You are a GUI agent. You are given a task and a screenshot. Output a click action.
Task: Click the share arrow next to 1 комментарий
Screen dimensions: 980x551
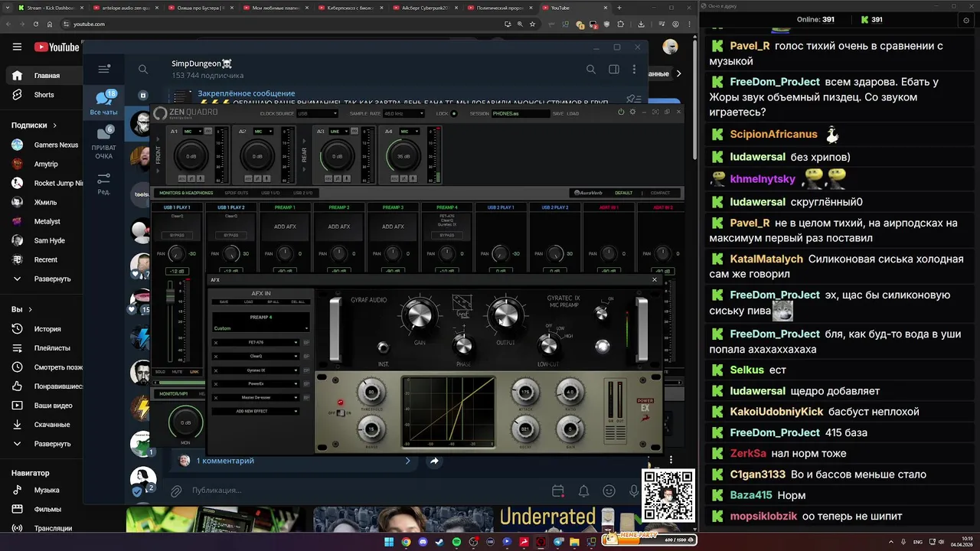coord(434,461)
